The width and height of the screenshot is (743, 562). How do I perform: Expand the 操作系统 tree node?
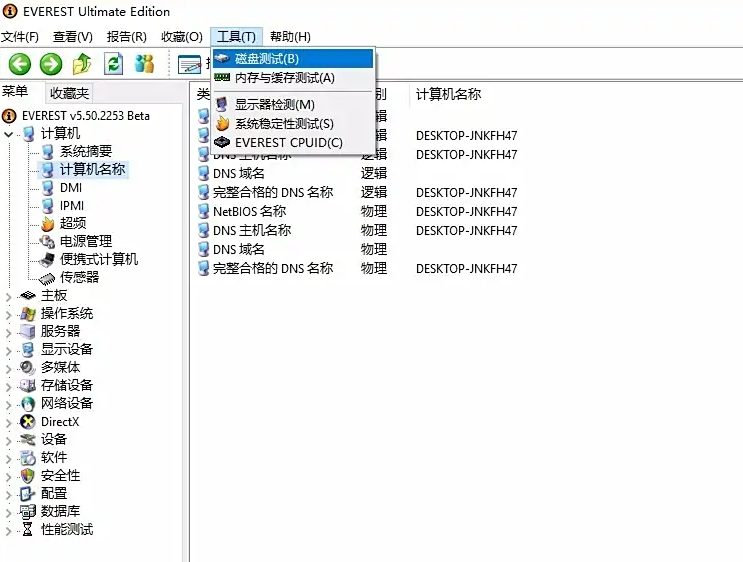(x=8, y=315)
